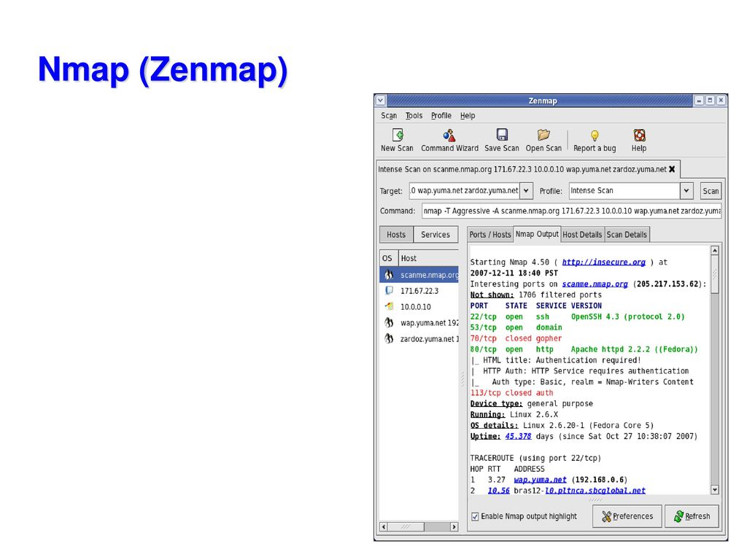Open the Help menu in menu bar
Viewport: 747px width, 560px height.
tap(468, 116)
